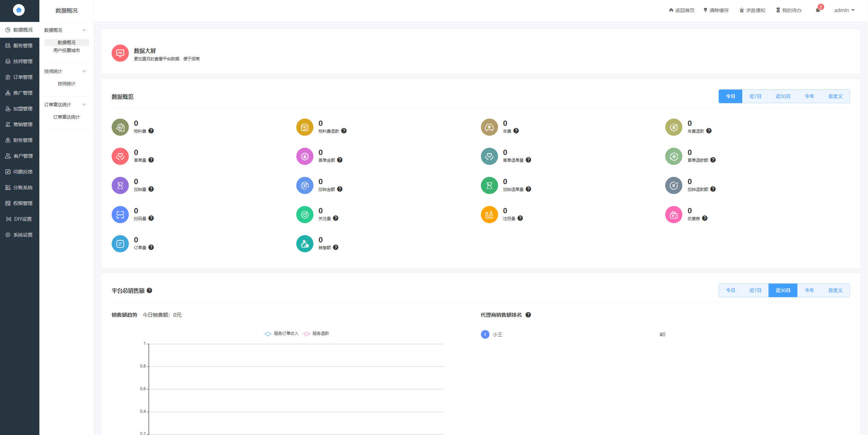Click agent 小王 in ranking list

tap(497, 335)
